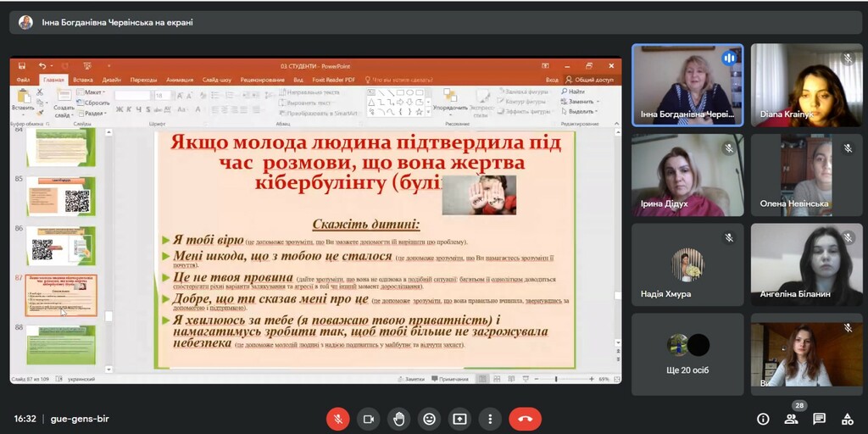
Task: Open meeting details info icon
Action: pyautogui.click(x=763, y=419)
